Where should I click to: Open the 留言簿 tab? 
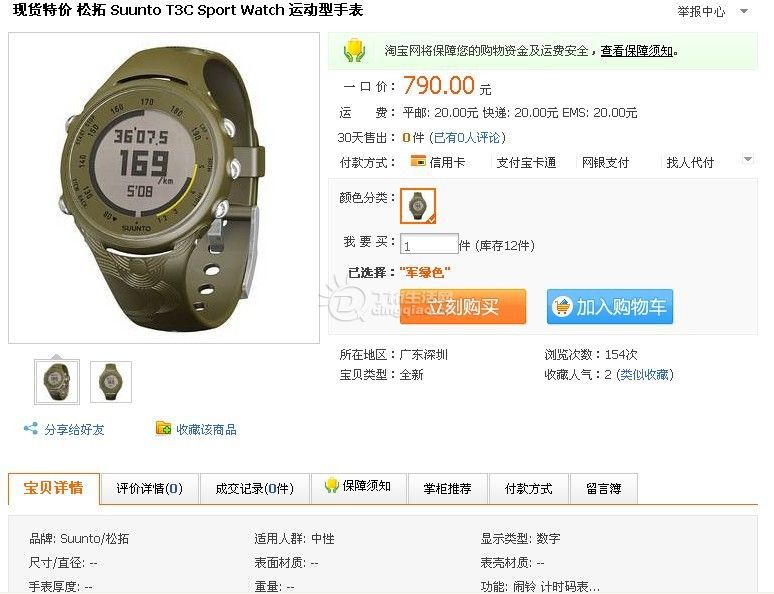click(604, 488)
